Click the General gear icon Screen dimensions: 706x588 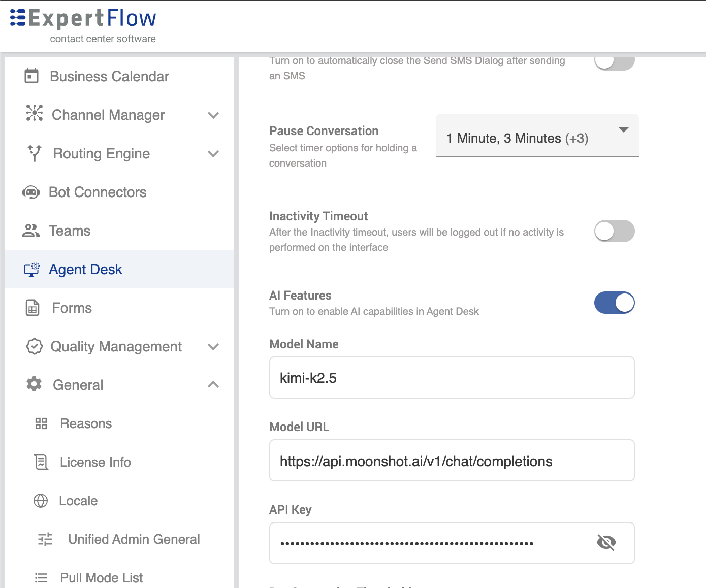coord(34,384)
